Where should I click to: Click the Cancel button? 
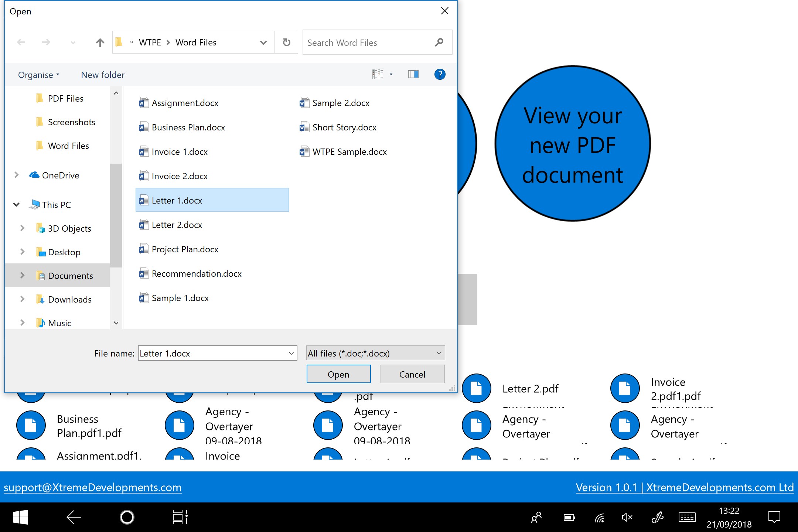(x=412, y=374)
